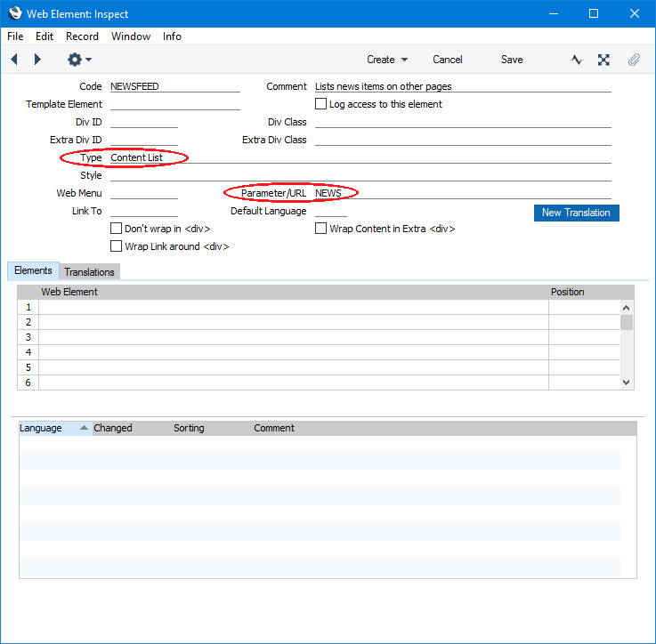This screenshot has height=644, width=656.
Task: Click the Div Class field
Action: 463,122
